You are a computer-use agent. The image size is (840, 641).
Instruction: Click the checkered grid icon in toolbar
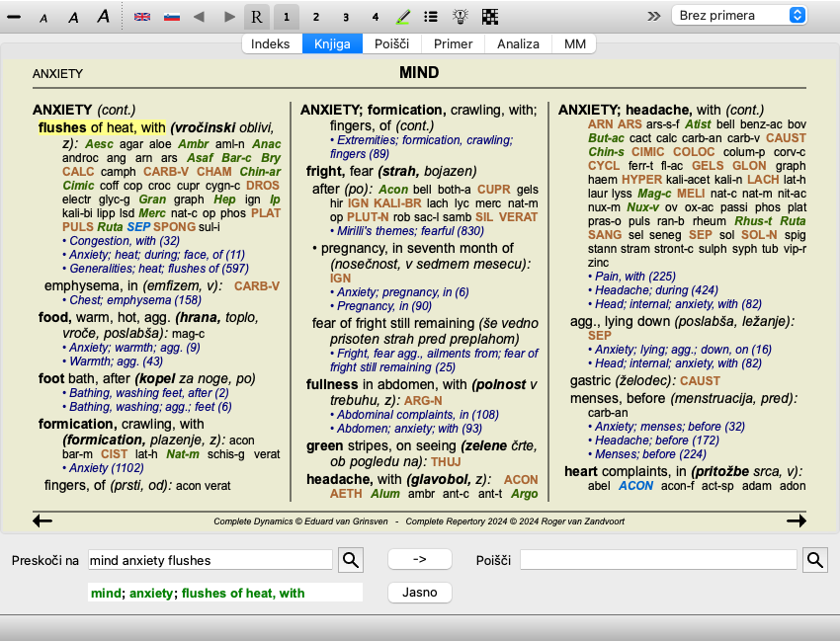[x=490, y=17]
